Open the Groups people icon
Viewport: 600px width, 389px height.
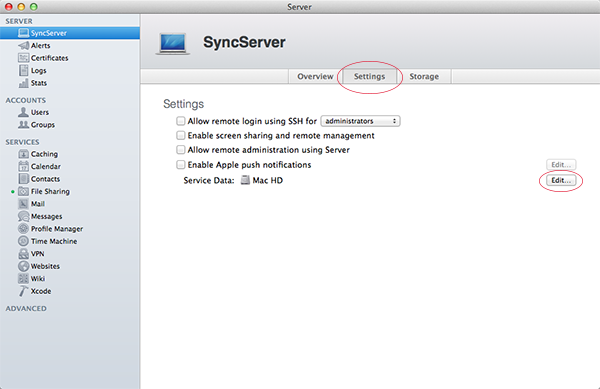23,125
